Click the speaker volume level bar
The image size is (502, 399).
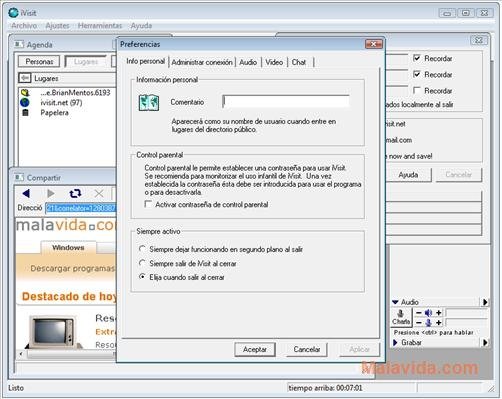coord(467,313)
